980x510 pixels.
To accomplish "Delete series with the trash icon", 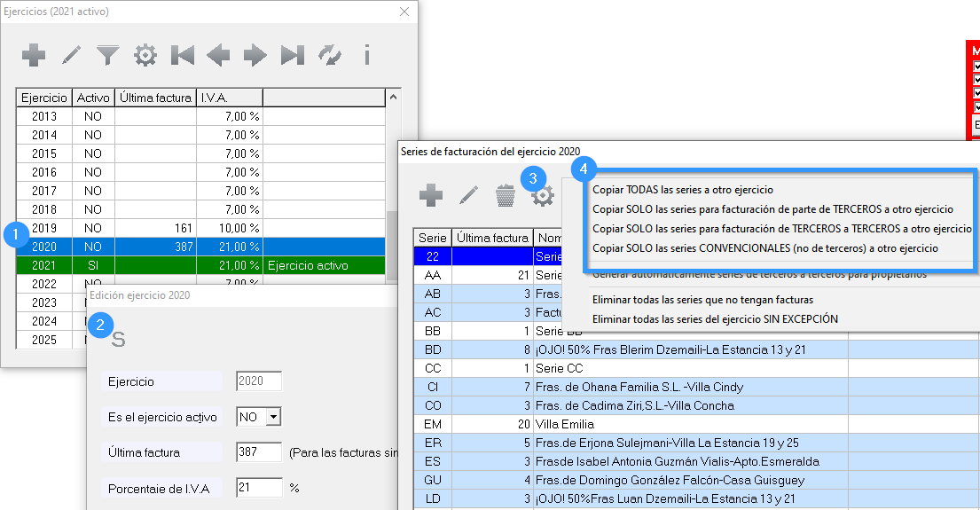I will click(x=506, y=195).
